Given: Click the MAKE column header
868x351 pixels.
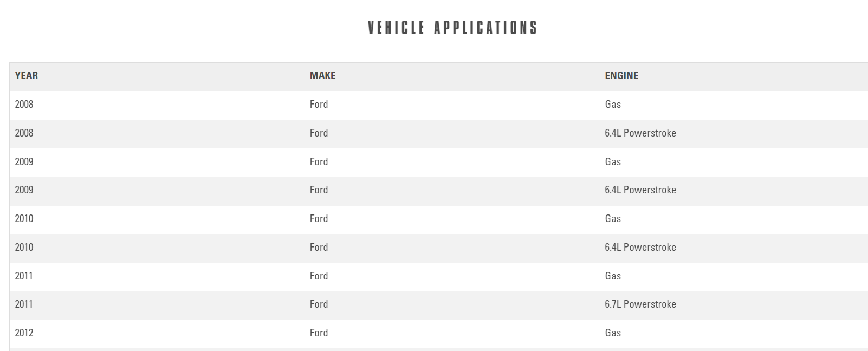Looking at the screenshot, I should click(322, 76).
